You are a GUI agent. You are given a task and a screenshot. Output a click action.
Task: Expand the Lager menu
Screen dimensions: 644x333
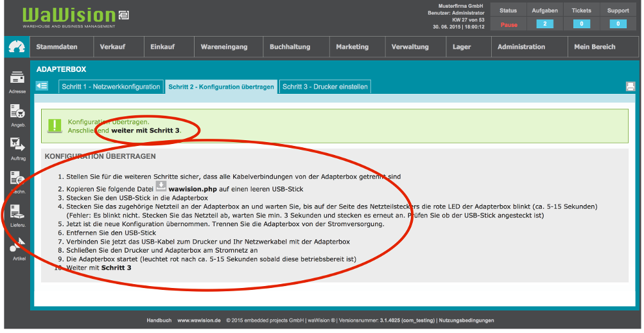point(461,47)
